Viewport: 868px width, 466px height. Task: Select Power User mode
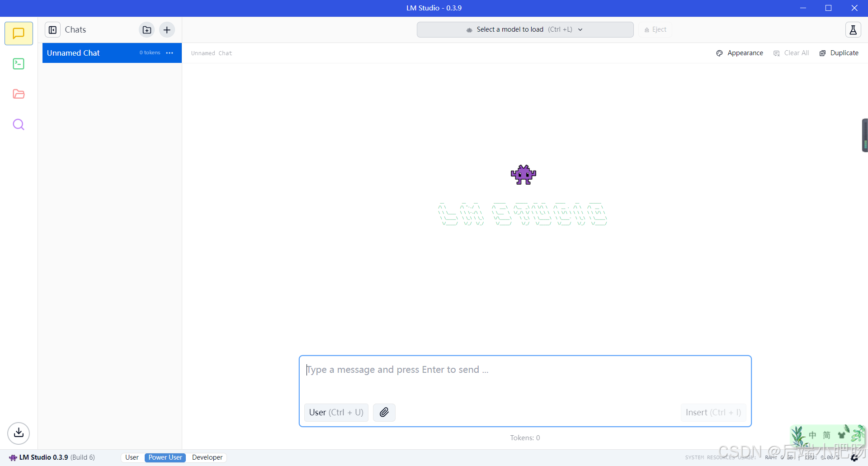[165, 457]
